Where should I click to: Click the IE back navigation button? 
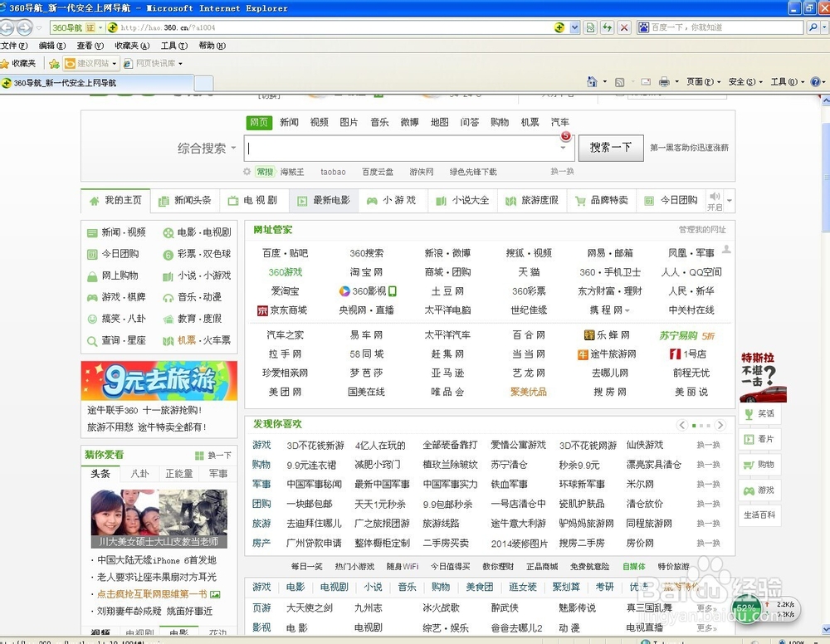click(7, 27)
